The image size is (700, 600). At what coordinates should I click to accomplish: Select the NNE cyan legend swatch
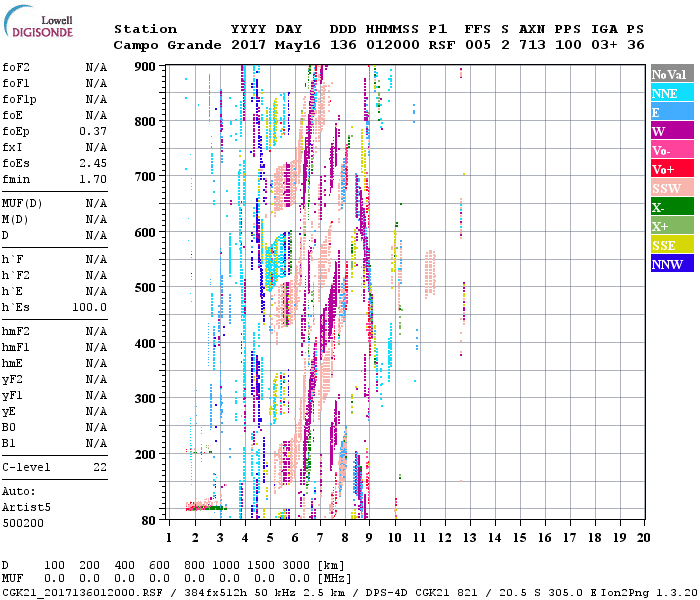pos(672,93)
